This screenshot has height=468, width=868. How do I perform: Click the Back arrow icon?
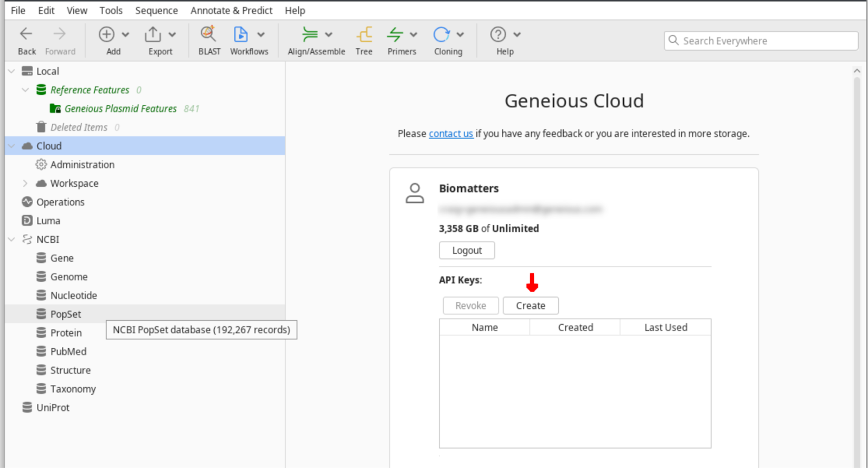pyautogui.click(x=26, y=34)
